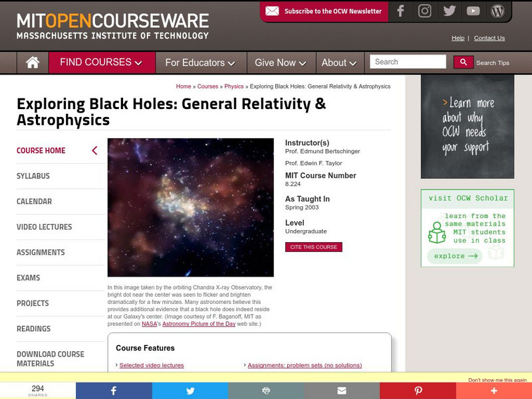
Task: Share via Pinterest in bottom bar
Action: coord(418,390)
